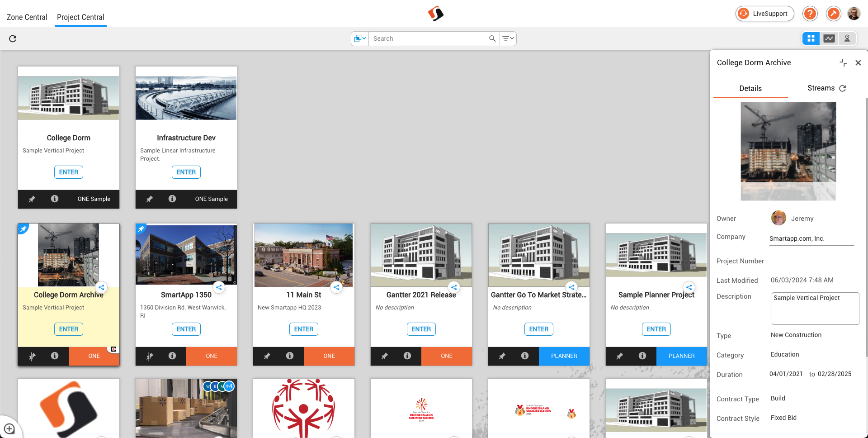868x438 pixels.
Task: Pin the College Dorm card
Action: point(32,199)
